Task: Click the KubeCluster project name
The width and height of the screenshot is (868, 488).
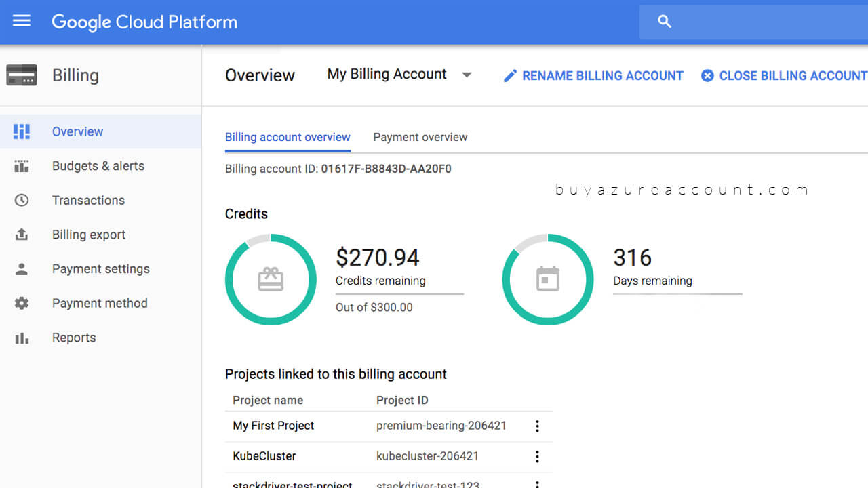Action: (264, 456)
